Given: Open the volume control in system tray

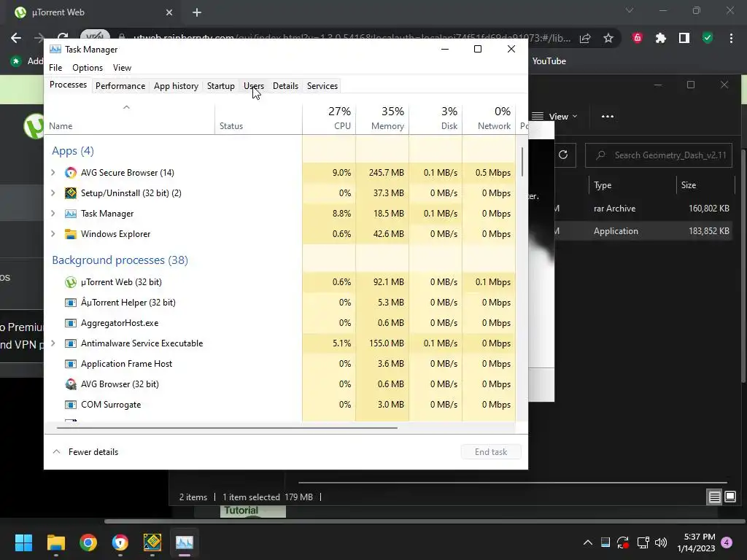Looking at the screenshot, I should tap(661, 542).
